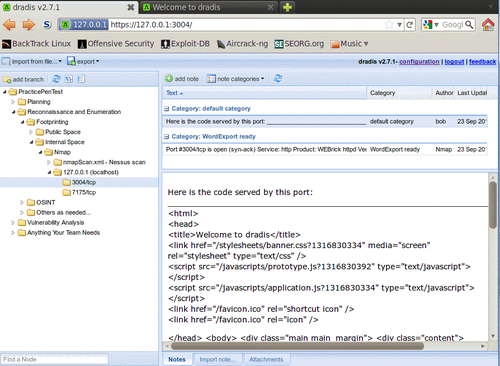This screenshot has width=500, height=366.
Task: Click the Find a Node search field
Action: [x=55, y=359]
